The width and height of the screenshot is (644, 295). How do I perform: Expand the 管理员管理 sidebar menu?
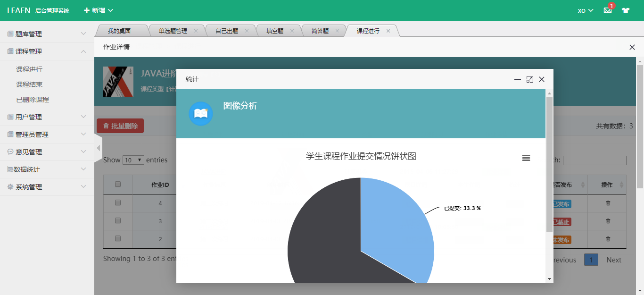47,135
